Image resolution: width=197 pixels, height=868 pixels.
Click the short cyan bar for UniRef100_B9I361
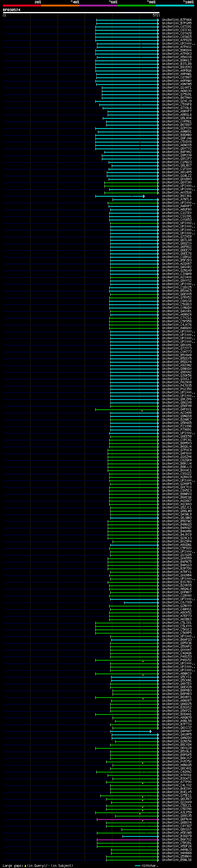point(120,196)
